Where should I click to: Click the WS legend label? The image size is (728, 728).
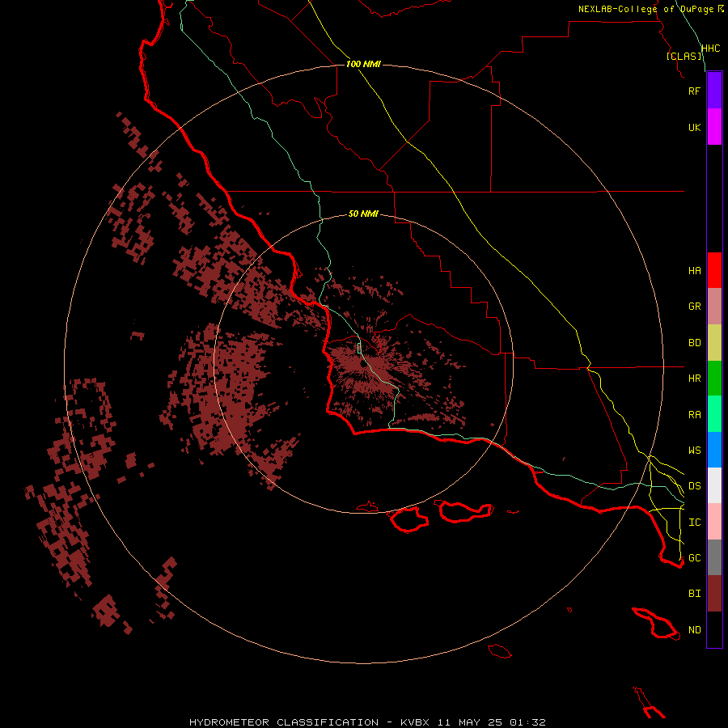point(694,451)
